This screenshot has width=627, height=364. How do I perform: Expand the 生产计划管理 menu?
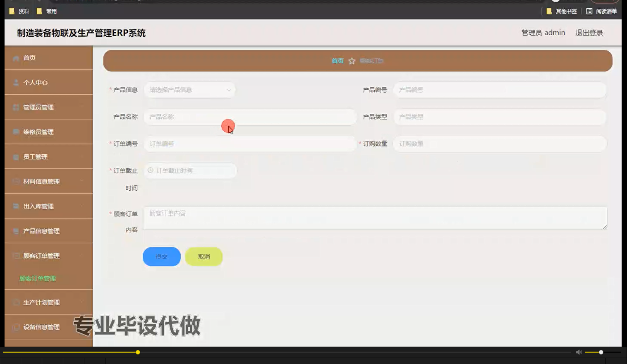pos(42,302)
